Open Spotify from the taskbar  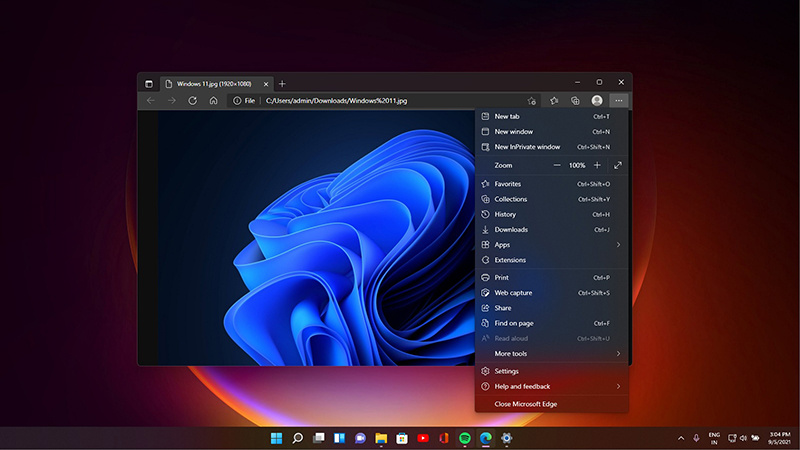pyautogui.click(x=465, y=438)
